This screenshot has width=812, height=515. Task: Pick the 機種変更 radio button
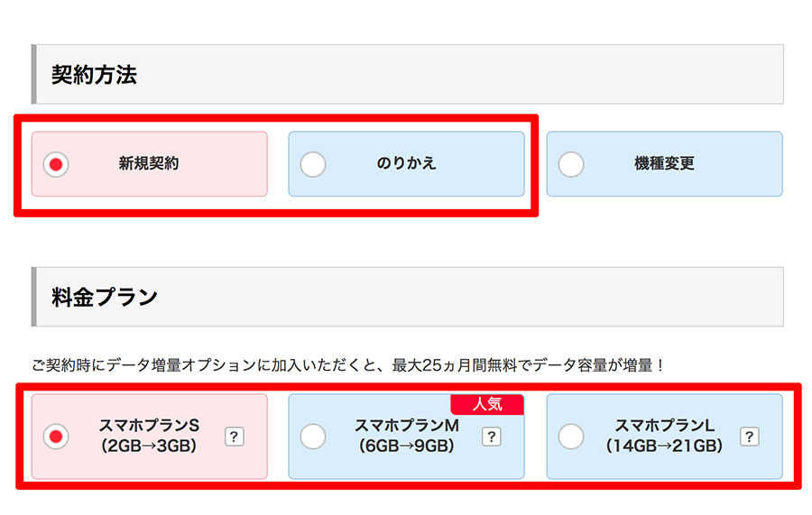(x=571, y=164)
